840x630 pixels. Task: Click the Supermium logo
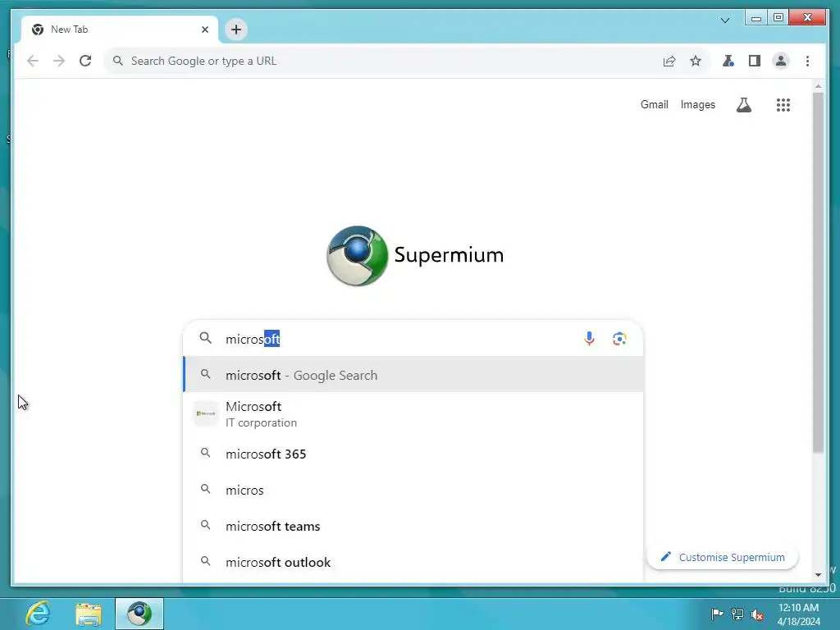coord(415,256)
